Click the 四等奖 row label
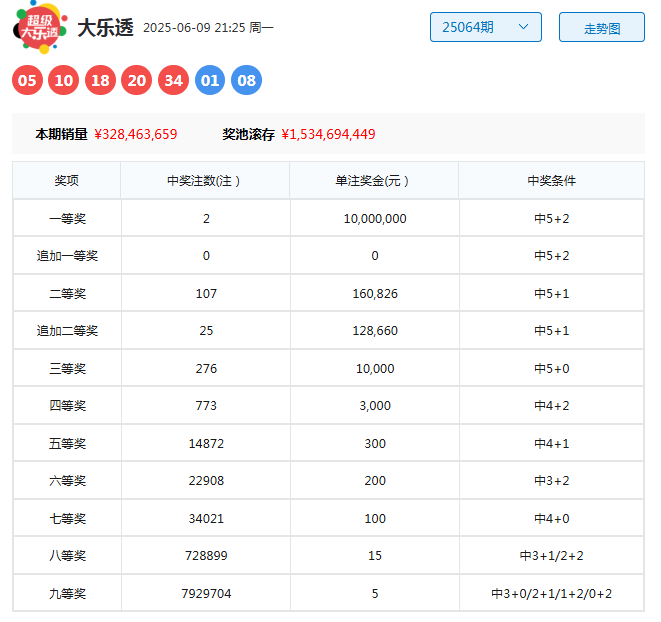 (x=67, y=406)
